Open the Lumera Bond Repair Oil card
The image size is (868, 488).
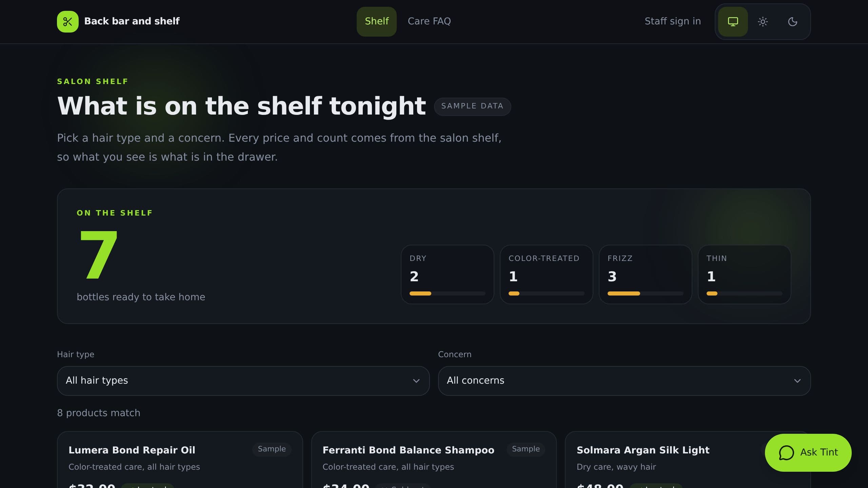click(180, 460)
